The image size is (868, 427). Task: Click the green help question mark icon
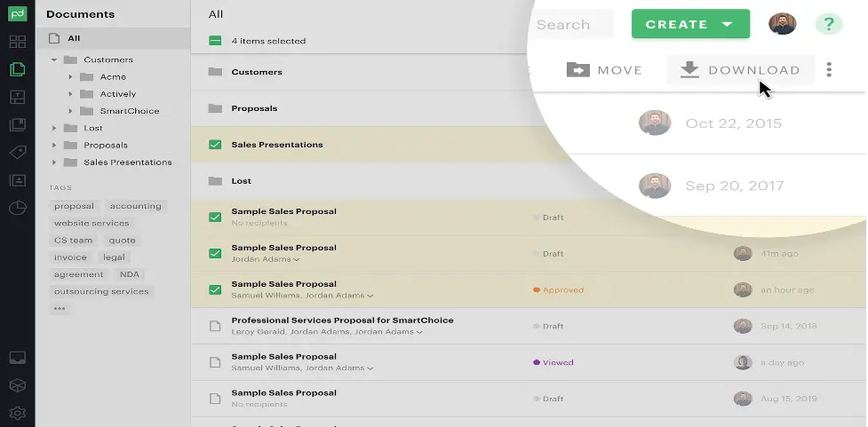(829, 24)
